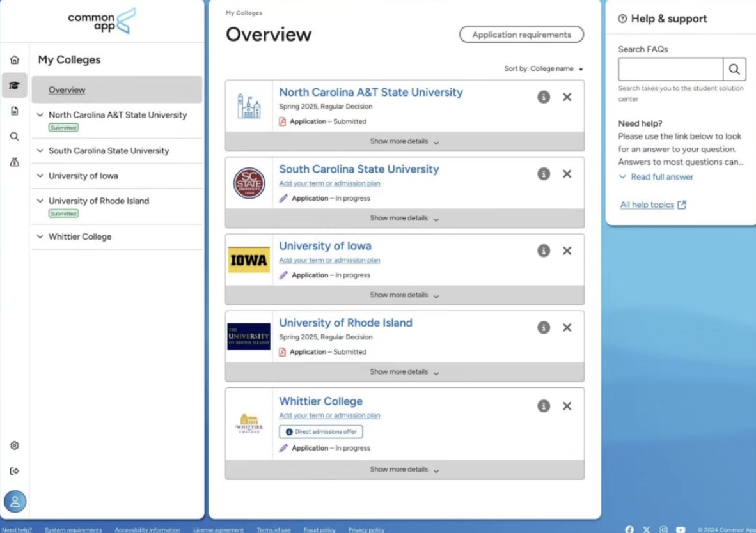The width and height of the screenshot is (756, 533).
Task: Add term or admission plan for University of Iowa
Action: pos(329,260)
